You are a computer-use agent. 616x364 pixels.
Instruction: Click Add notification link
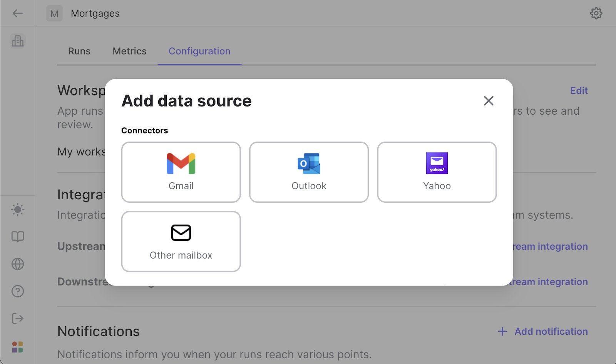click(542, 331)
